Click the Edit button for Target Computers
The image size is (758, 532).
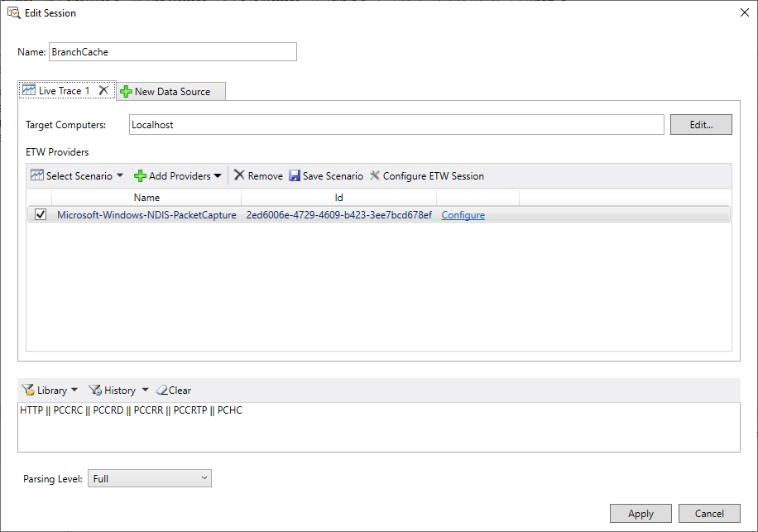coord(700,124)
